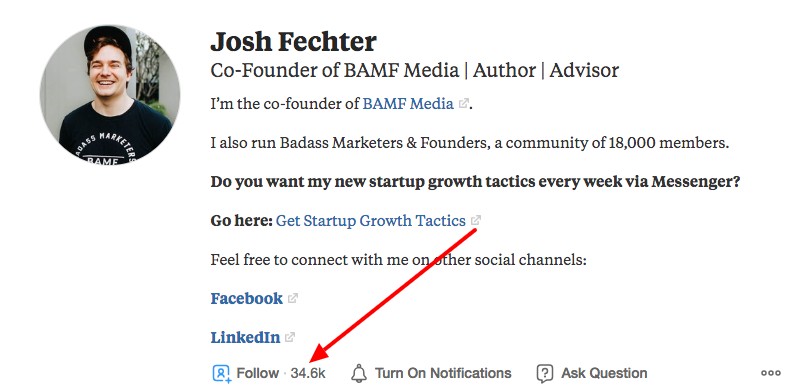Open Get Startup Growth Tactics link
Image resolution: width=803 pixels, height=392 pixels.
pyautogui.click(x=371, y=221)
